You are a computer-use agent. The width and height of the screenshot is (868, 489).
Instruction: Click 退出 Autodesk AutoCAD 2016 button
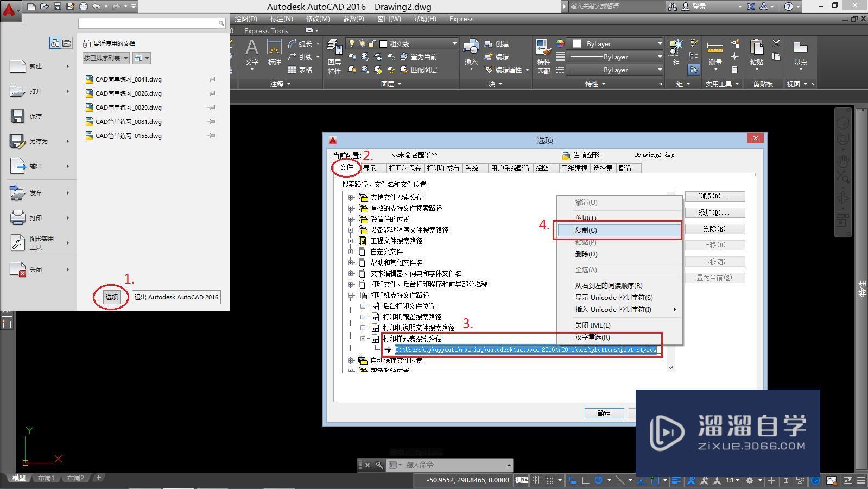tap(176, 297)
